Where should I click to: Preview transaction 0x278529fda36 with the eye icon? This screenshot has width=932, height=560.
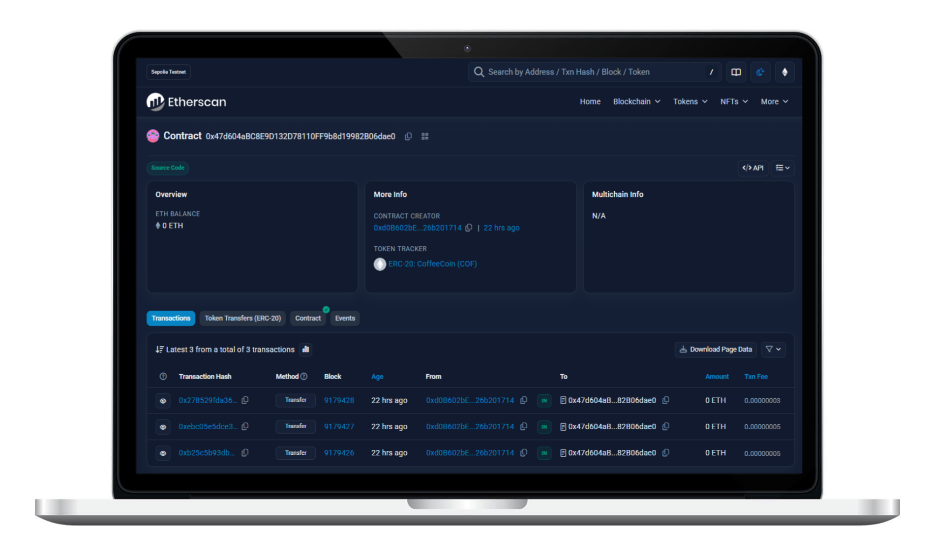point(163,401)
